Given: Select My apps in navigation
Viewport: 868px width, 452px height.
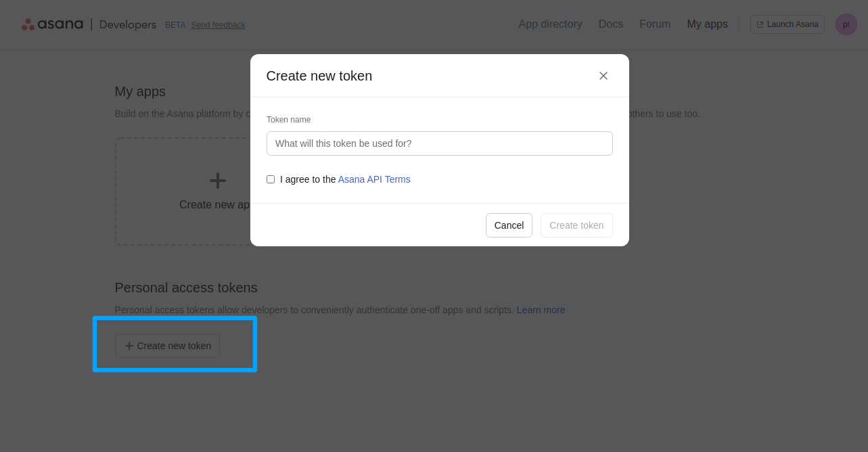Looking at the screenshot, I should click(x=707, y=24).
